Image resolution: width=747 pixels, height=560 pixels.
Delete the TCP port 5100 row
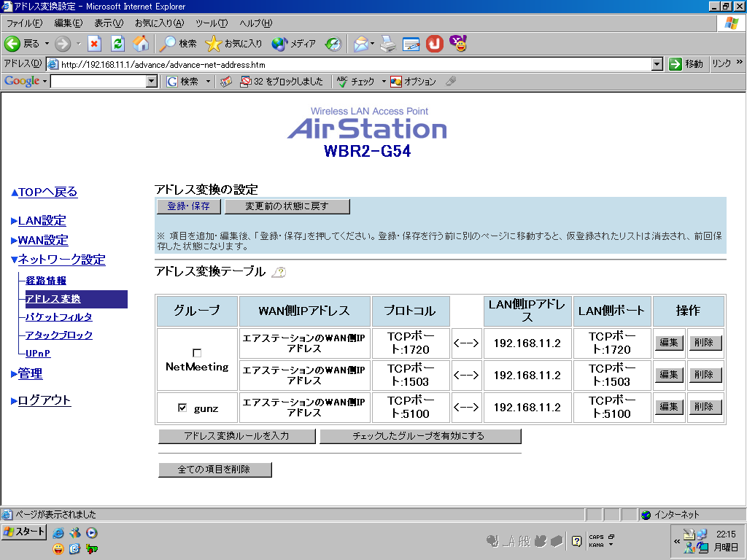tap(704, 407)
